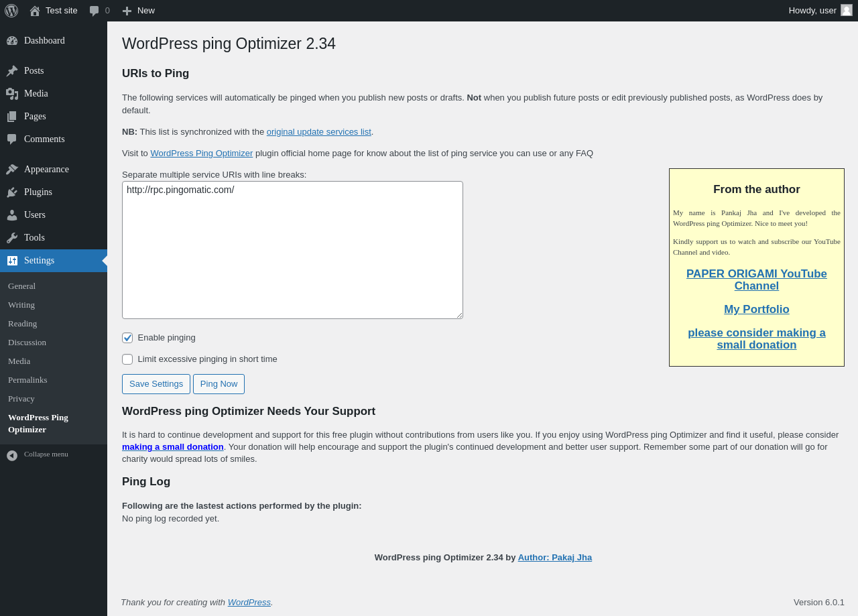858x616 pixels.
Task: Click the Save Settings button
Action: click(156, 384)
